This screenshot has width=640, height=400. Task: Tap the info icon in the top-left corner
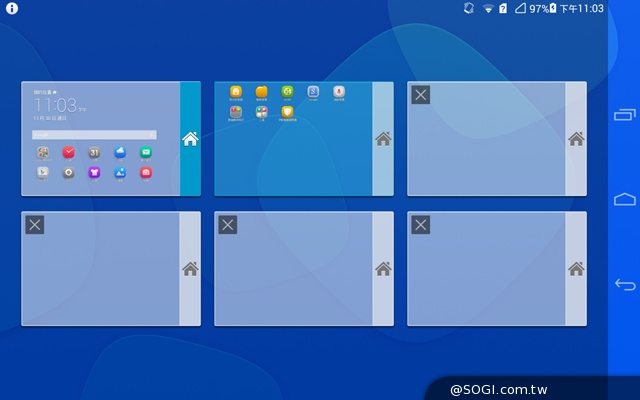coord(12,8)
